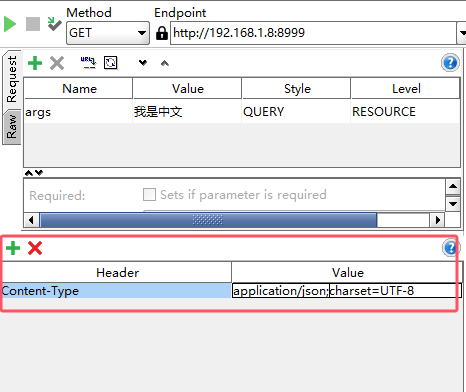Screen dimensions: 466x392
Task: Open parameters help icon
Action: pos(450,63)
